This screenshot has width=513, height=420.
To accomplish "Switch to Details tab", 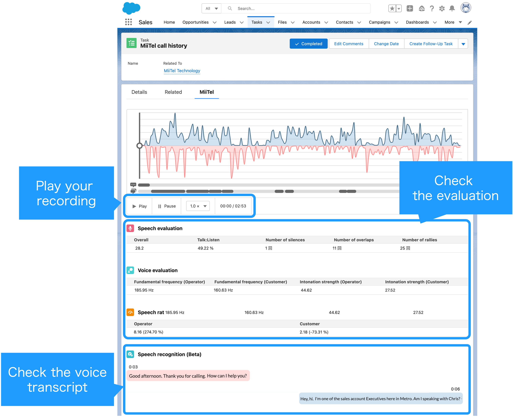I will pyautogui.click(x=139, y=92).
